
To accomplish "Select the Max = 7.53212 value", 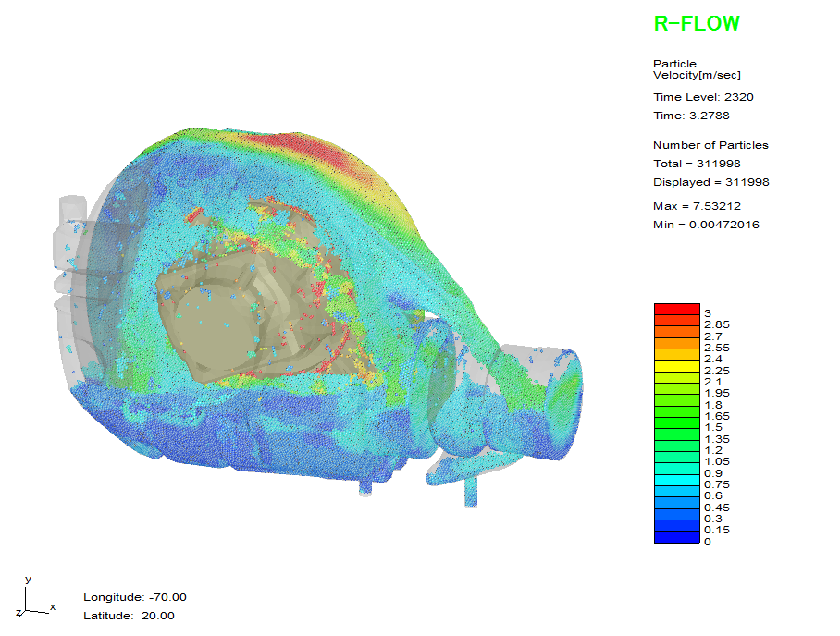I will pyautogui.click(x=697, y=206).
